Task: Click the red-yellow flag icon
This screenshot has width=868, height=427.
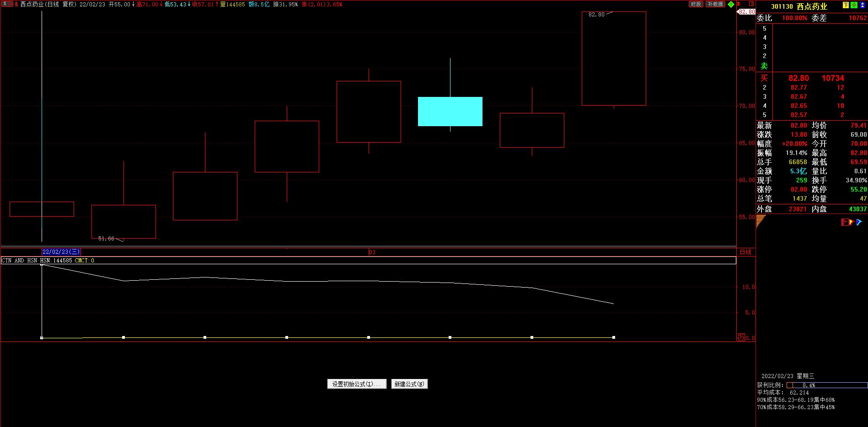Action: (852, 222)
